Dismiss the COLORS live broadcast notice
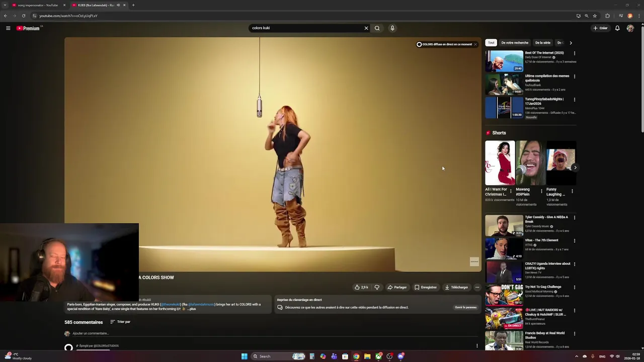Screen dimensions: 644x362 pos(475,44)
